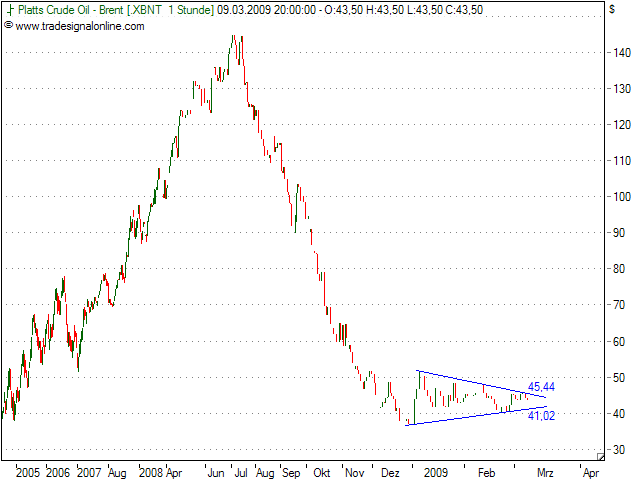Click the 09.03.2009 20:00:00 timestamp in header
Image resolution: width=640 pixels, height=480 pixels.
coord(266,10)
